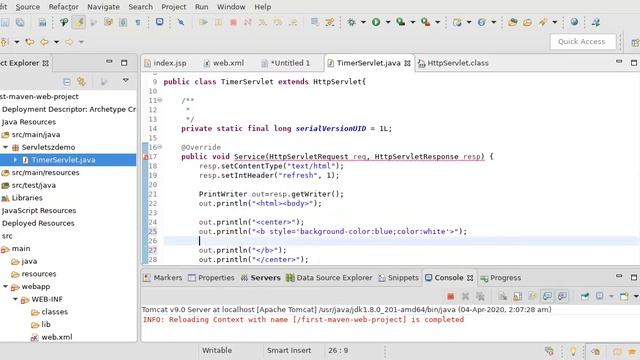Screen dimensions: 640x360
Task: Open the Project Explorer View Menu triangle
Action: (x=126, y=81)
